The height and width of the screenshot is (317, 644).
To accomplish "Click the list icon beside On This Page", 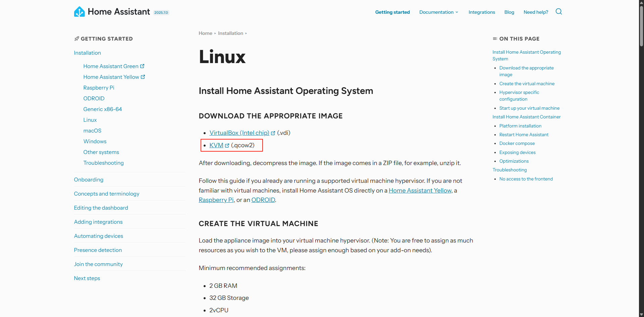I will pyautogui.click(x=495, y=38).
